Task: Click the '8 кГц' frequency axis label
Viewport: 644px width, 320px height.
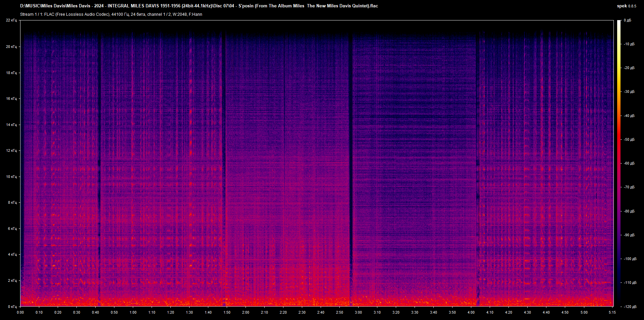Action: pyautogui.click(x=12, y=202)
